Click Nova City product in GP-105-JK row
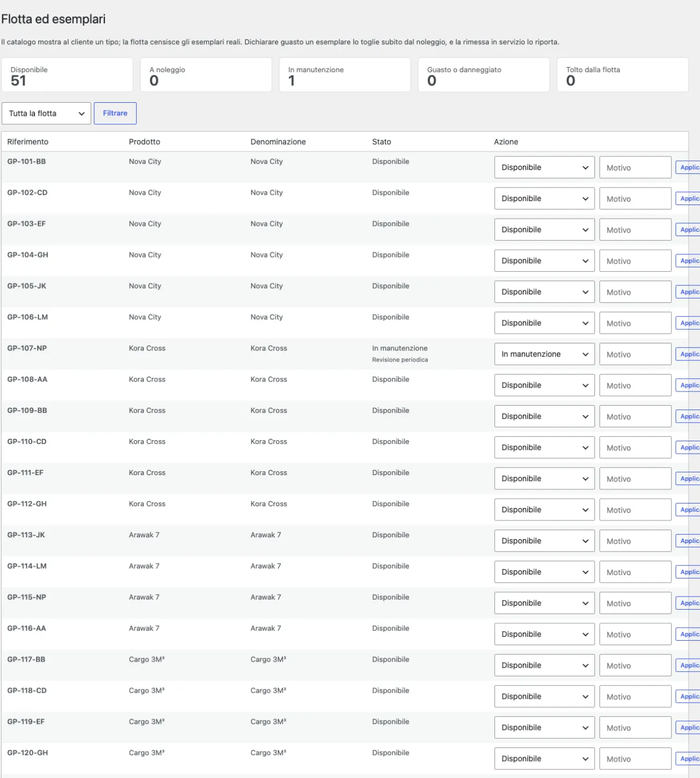Image resolution: width=700 pixels, height=778 pixels. (x=145, y=286)
